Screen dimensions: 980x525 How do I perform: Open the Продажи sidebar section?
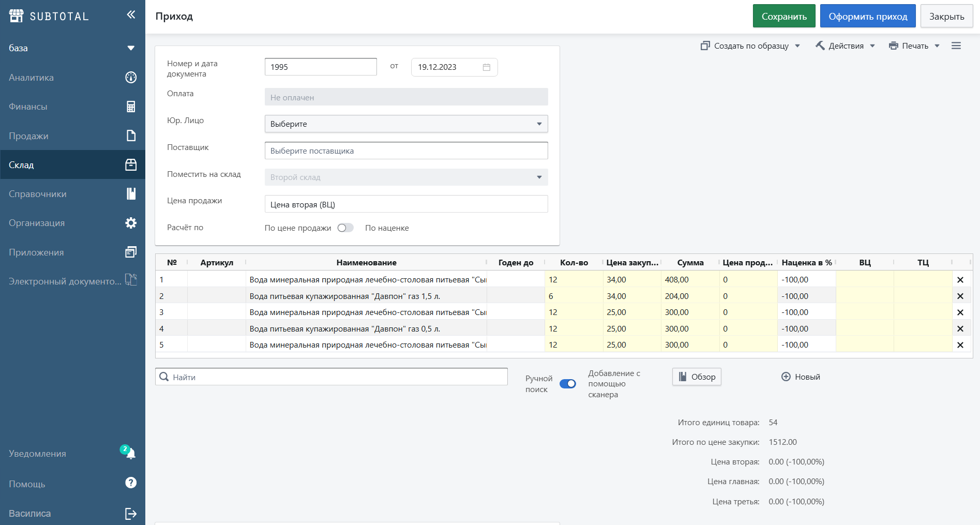(72, 136)
